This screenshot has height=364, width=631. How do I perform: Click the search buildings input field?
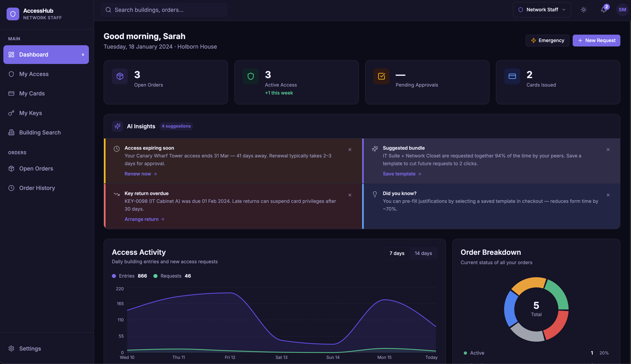click(x=164, y=10)
